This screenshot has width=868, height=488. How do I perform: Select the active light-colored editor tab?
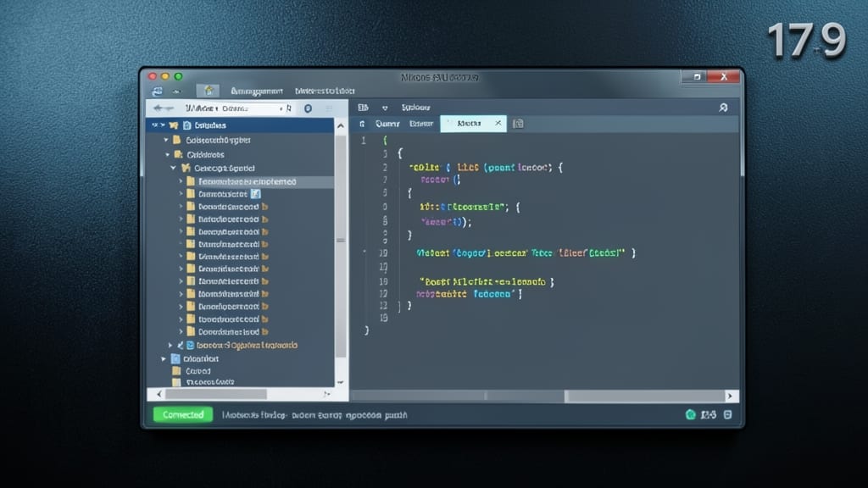(x=473, y=124)
